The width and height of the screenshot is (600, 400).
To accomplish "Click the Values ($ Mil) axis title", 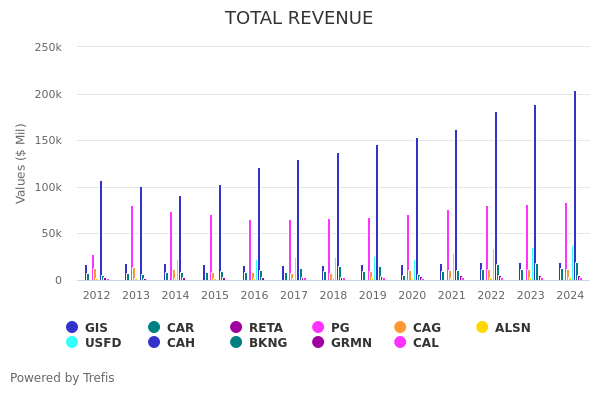I will 22,165.
